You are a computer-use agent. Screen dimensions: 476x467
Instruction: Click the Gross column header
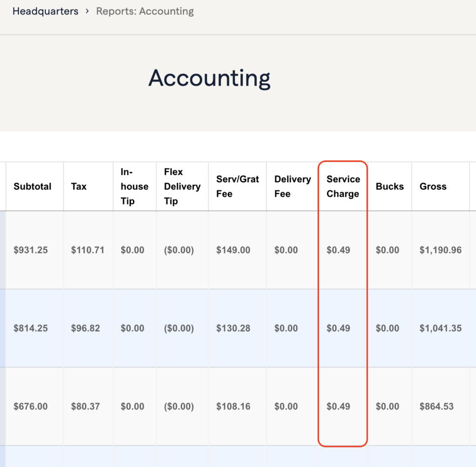(x=433, y=187)
